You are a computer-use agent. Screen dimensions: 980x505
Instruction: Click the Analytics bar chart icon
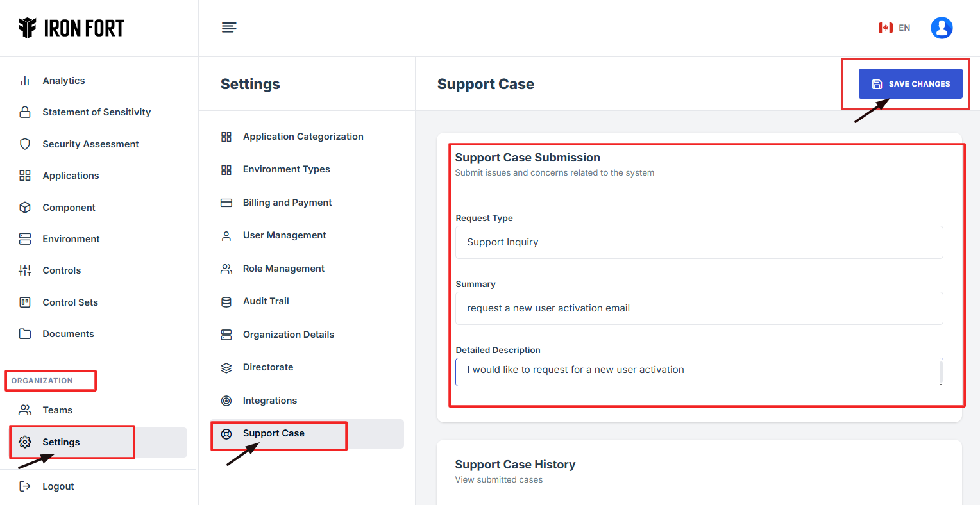(25, 81)
